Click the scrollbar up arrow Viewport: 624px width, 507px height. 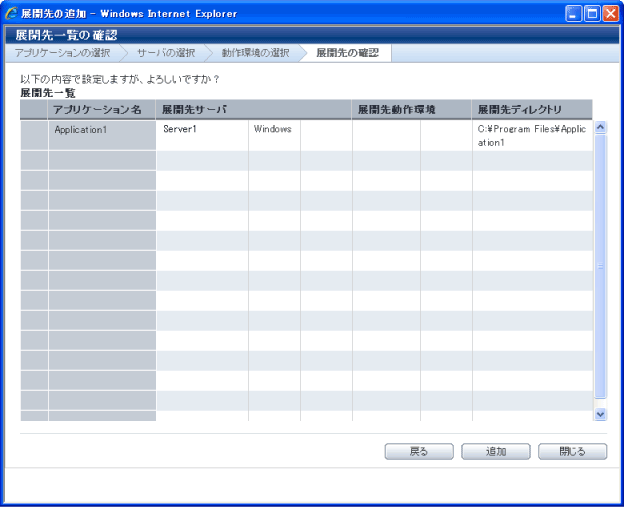click(x=600, y=127)
